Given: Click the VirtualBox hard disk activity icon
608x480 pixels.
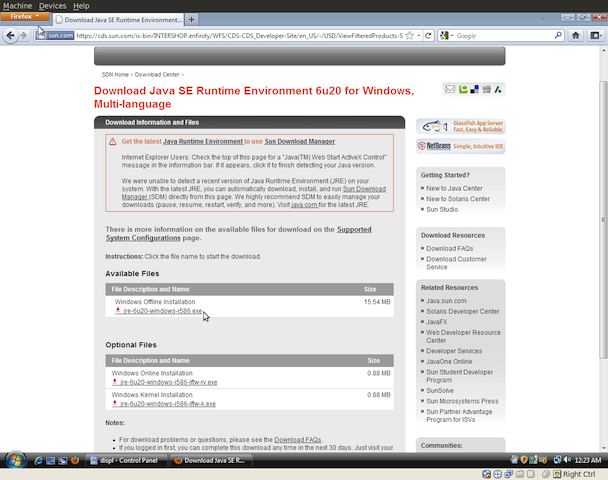Looking at the screenshot, I should click(x=486, y=474).
